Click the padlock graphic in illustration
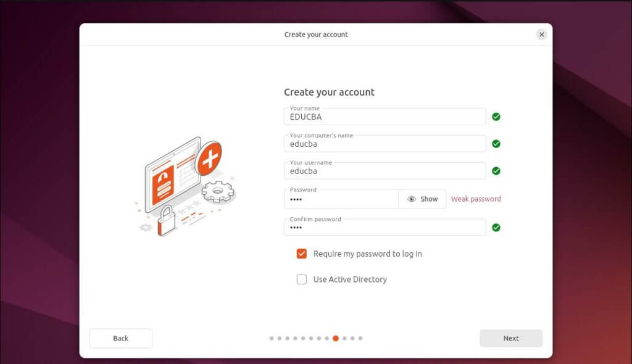Image resolution: width=632 pixels, height=364 pixels. 166,220
